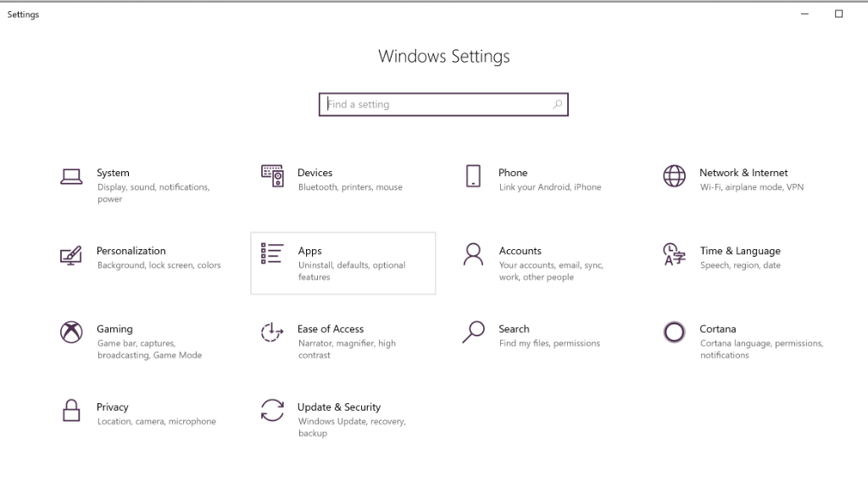Open Ease of Access heading
The image size is (868, 482).
[331, 329]
